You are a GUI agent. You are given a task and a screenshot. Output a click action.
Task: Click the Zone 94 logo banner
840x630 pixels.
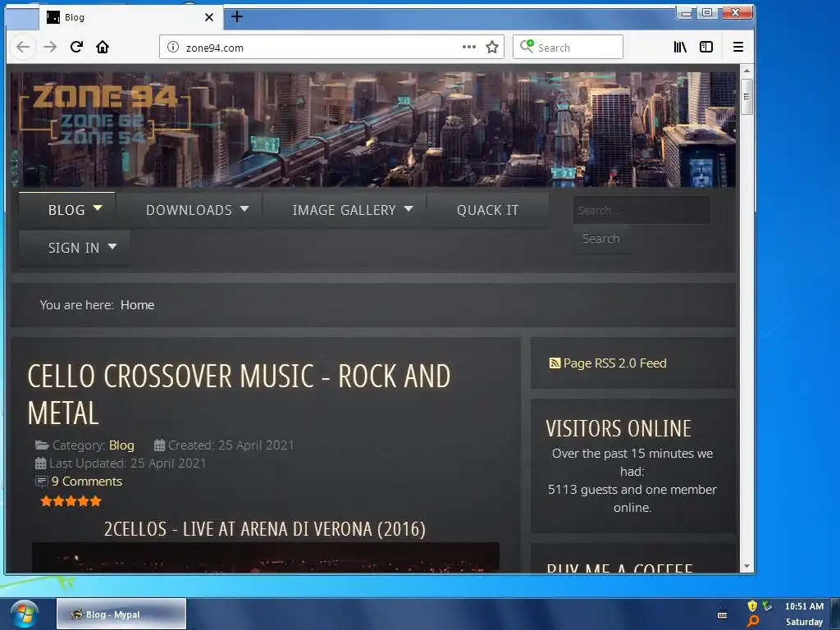[104, 113]
